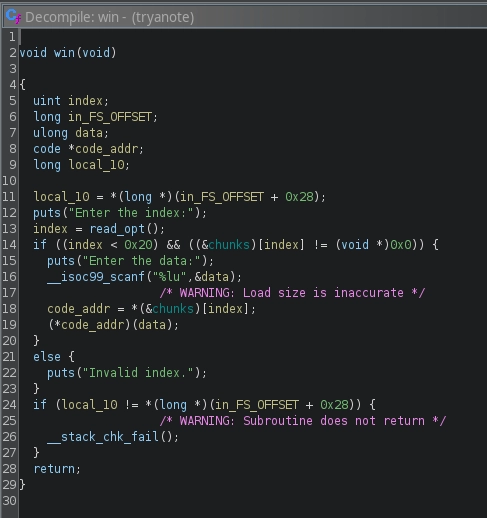Click the Decompile panel icon in title bar
The height and width of the screenshot is (518, 487).
[x=13, y=16]
